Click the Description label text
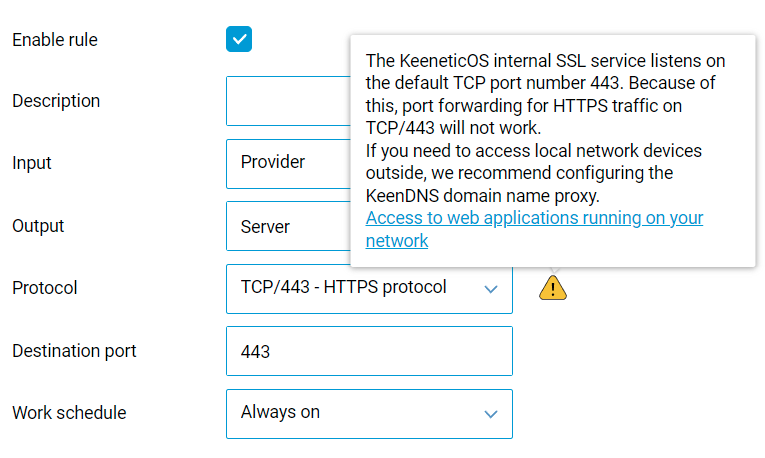 point(56,101)
